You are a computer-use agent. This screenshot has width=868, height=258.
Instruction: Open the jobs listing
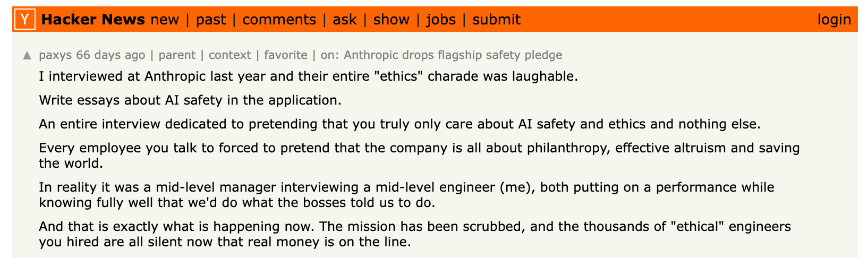(x=441, y=20)
